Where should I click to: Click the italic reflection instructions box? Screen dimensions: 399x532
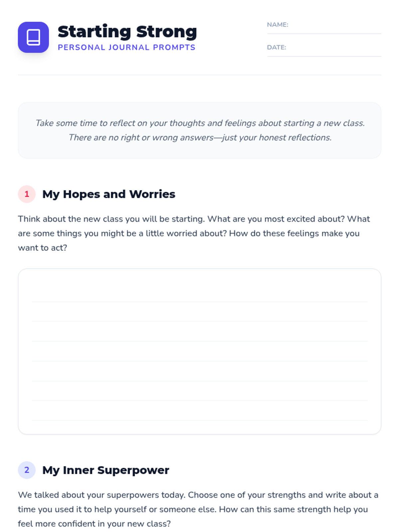[199, 130]
